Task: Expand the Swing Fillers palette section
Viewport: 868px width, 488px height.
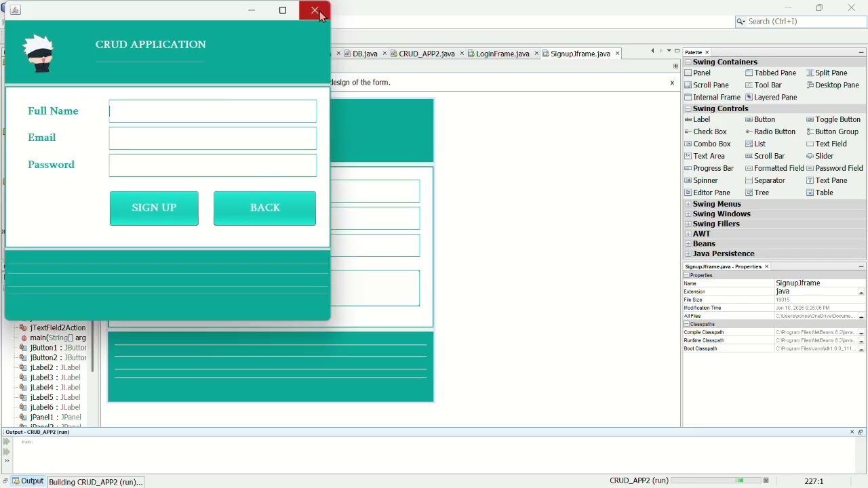Action: [x=688, y=224]
